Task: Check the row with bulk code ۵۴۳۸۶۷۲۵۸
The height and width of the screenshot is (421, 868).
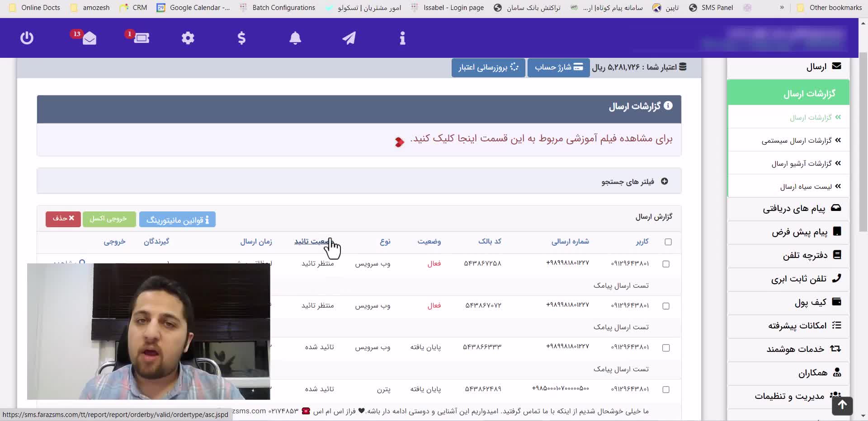Action: point(666,264)
